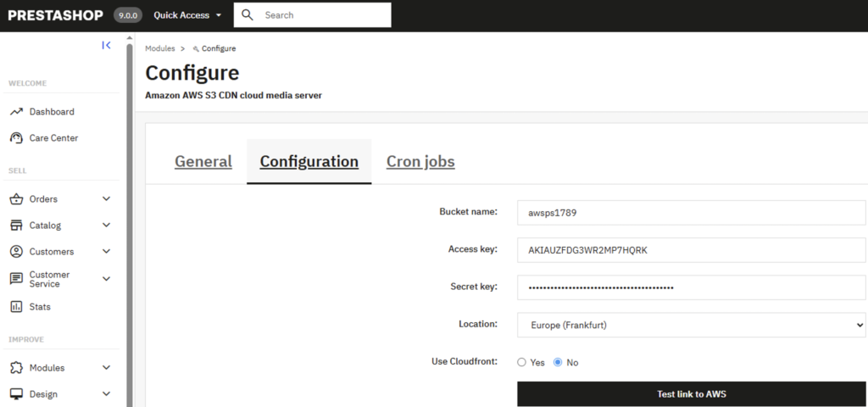Expand the Orders submenu chevron

pos(106,198)
